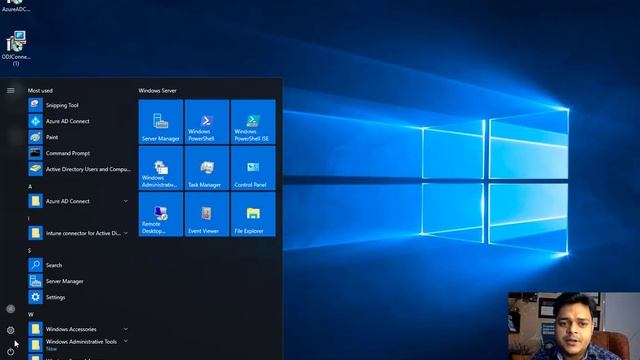Open Search under section S
640x360 pixels.
[80, 265]
